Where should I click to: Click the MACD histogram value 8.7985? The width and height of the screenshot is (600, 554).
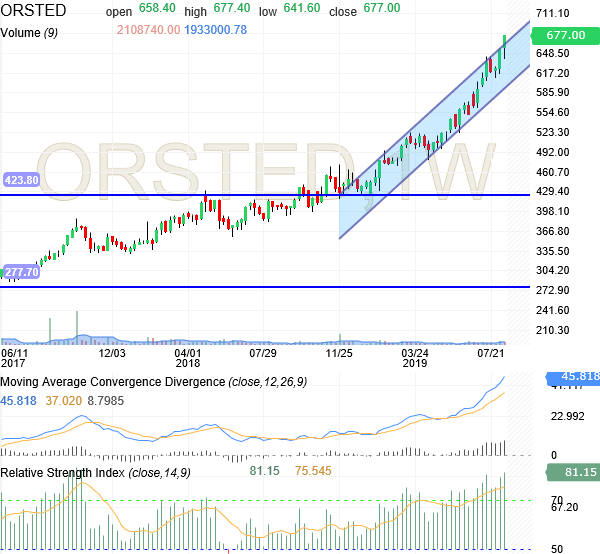coord(106,401)
